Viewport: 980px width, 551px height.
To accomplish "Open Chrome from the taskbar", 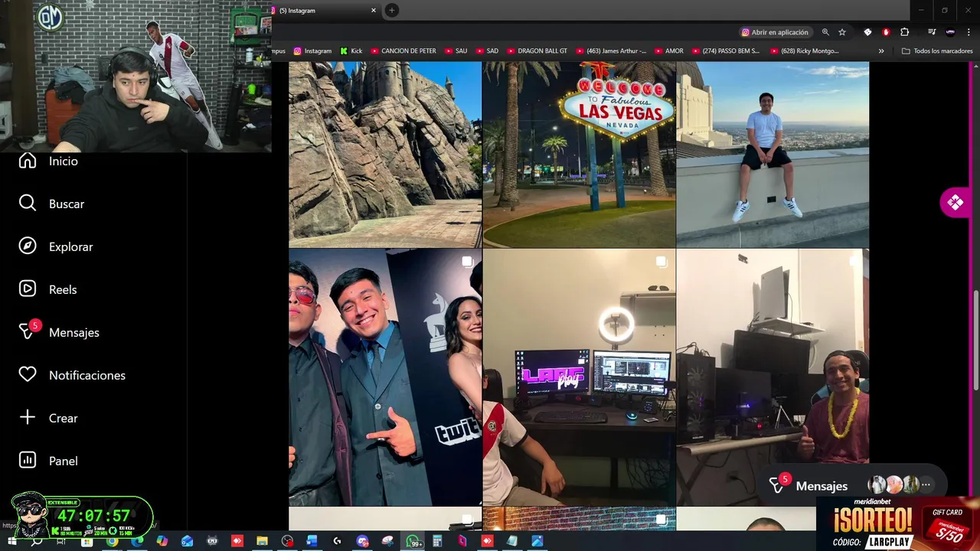I will (112, 541).
